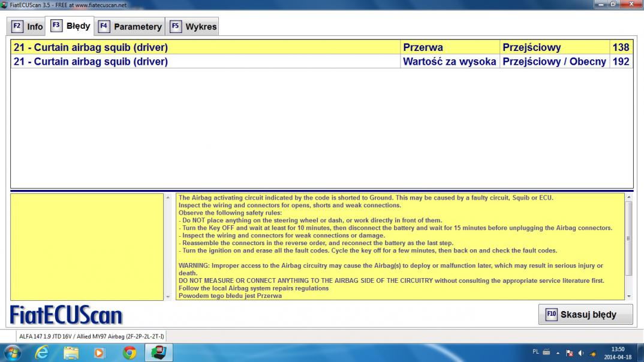Switch to the Wykres tab

(x=192, y=27)
